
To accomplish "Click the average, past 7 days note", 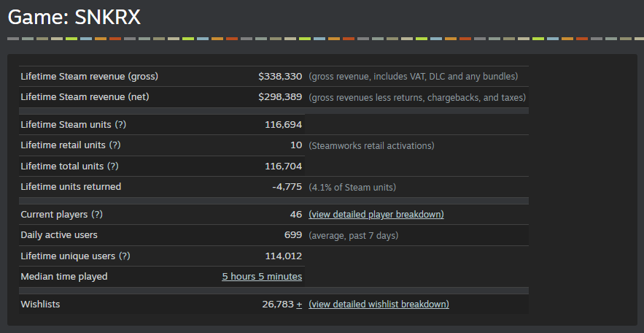I will tap(354, 236).
